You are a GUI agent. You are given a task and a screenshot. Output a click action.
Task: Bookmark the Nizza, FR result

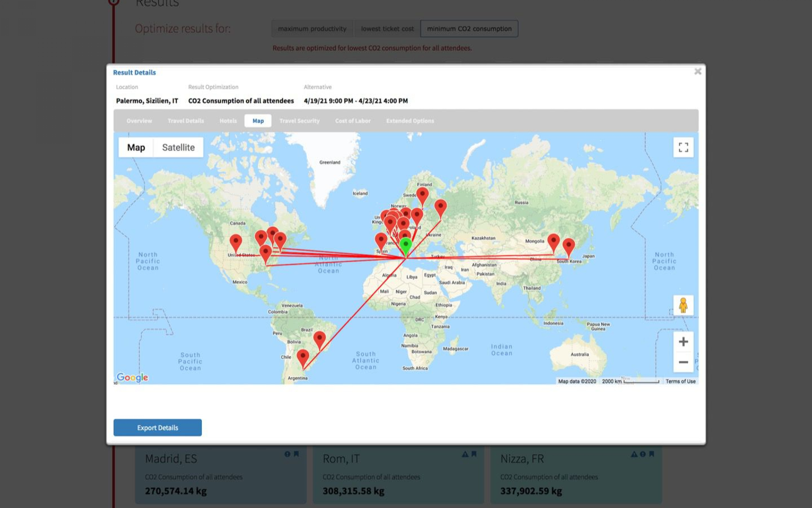click(x=652, y=453)
